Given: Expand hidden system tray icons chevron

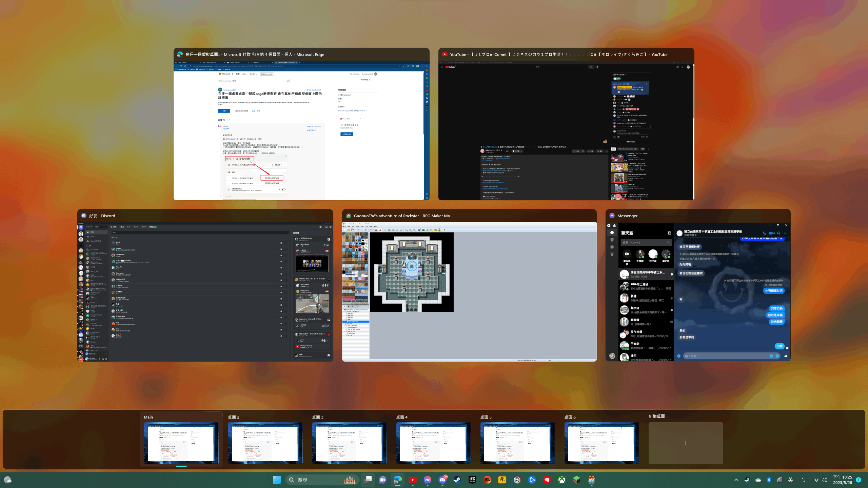Looking at the screenshot, I should pyautogui.click(x=736, y=480).
